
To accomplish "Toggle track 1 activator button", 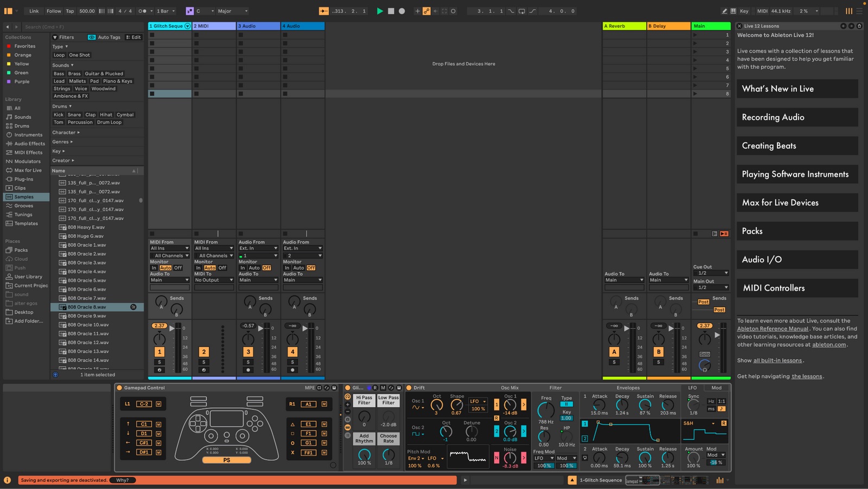I will [x=159, y=352].
